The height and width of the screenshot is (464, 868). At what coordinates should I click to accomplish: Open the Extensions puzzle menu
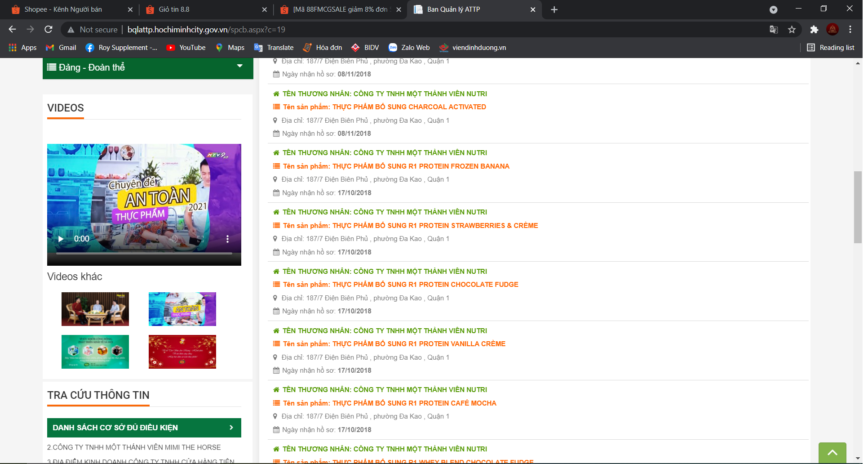click(x=814, y=30)
